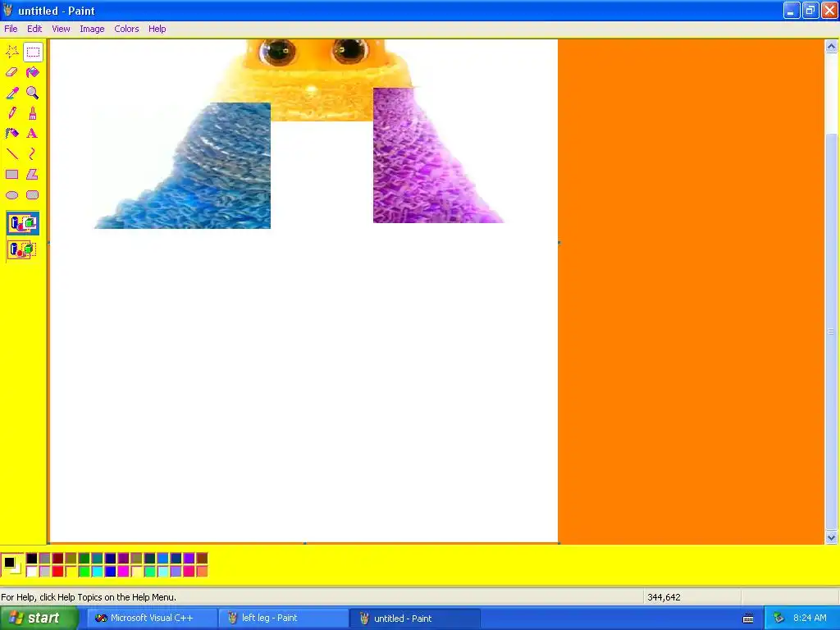840x630 pixels.
Task: Click the Paint icon in the title bar
Action: coord(7,10)
